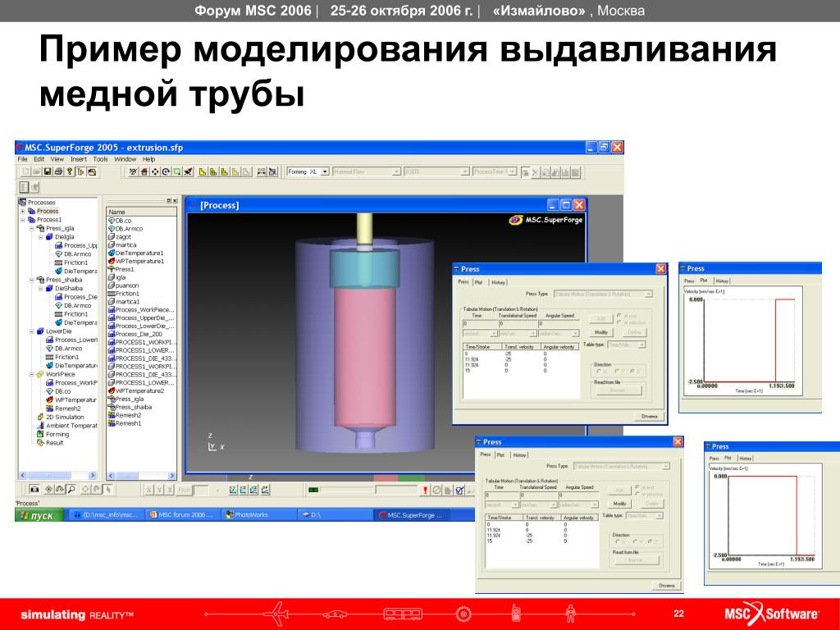
Task: Open the ProcessTime dropdown in top toolbar
Action: pos(513,171)
